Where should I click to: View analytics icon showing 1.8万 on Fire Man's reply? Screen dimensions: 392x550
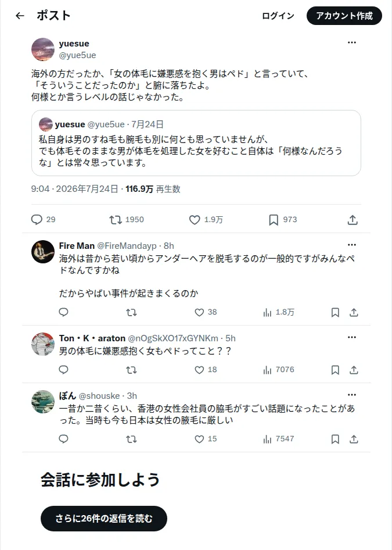point(279,312)
